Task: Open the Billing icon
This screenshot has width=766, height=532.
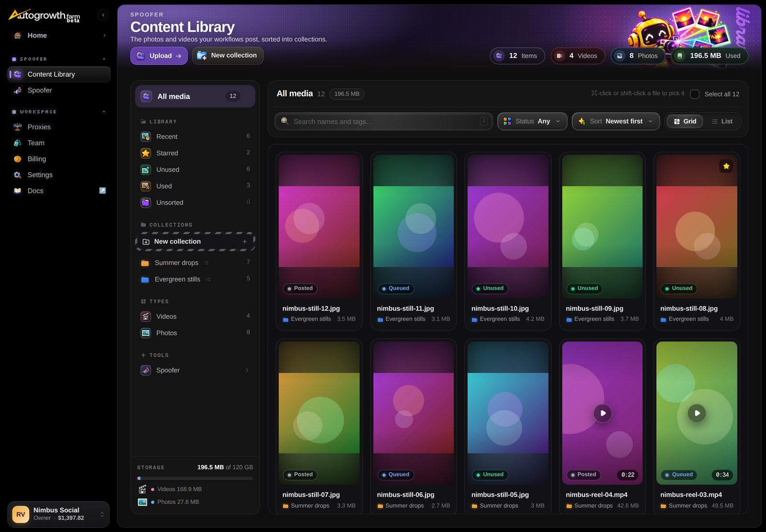Action: click(x=18, y=159)
